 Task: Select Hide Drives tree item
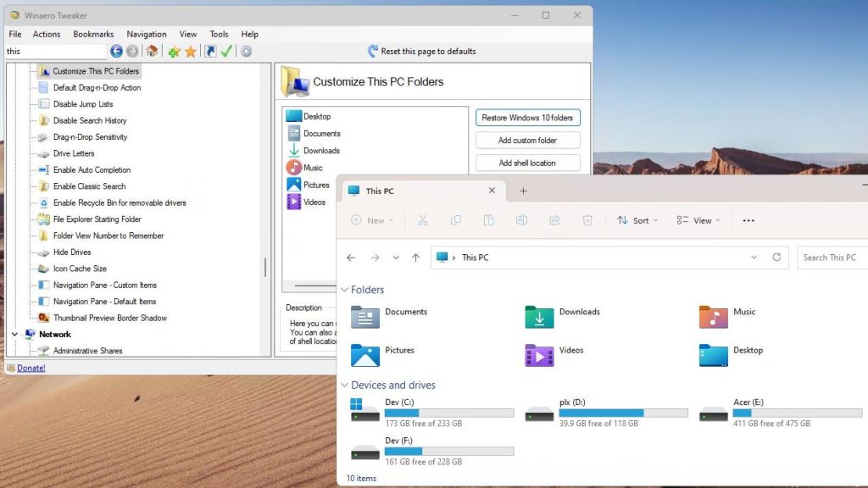coord(64,252)
